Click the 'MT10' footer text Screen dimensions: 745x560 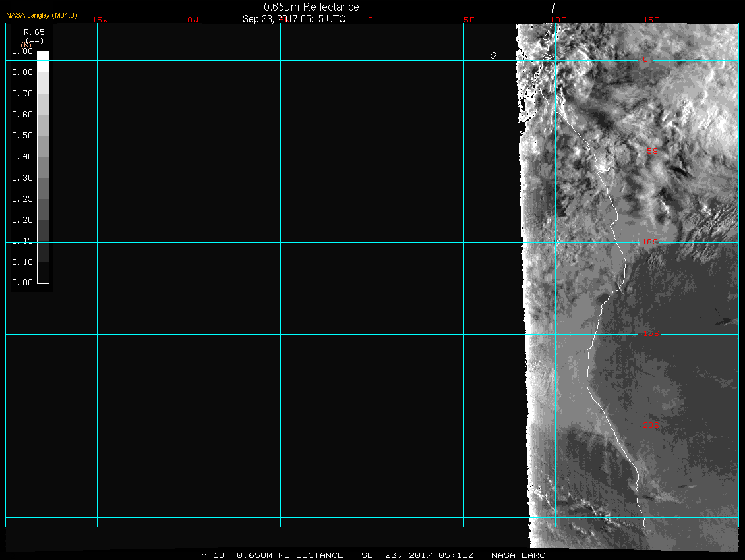click(x=213, y=555)
